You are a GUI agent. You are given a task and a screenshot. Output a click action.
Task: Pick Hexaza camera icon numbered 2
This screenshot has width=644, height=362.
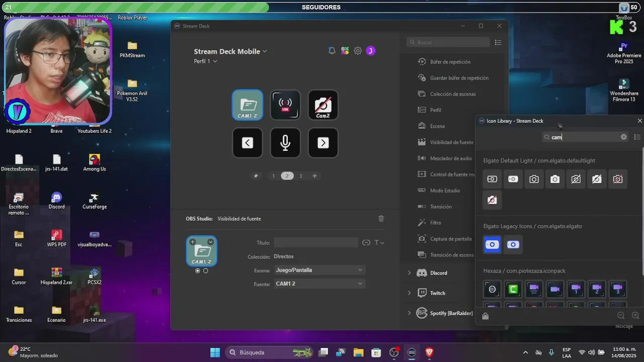point(597,289)
